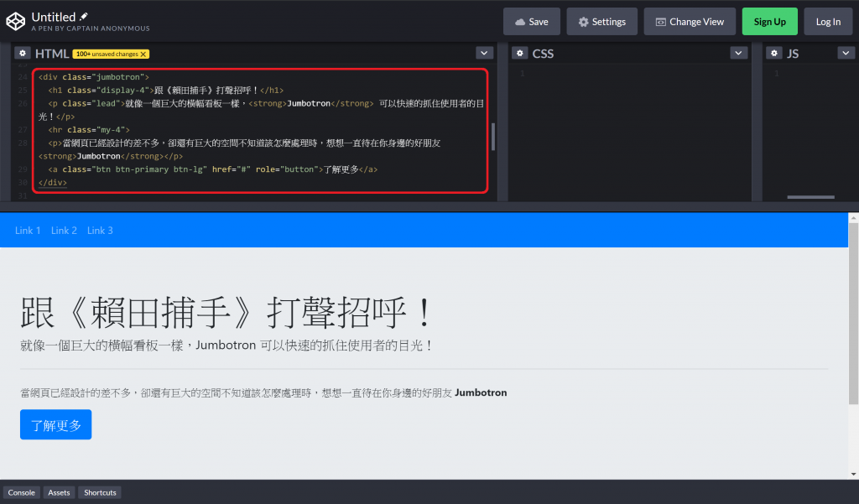Click the HTML panel title label
The image size is (859, 504).
pos(52,54)
